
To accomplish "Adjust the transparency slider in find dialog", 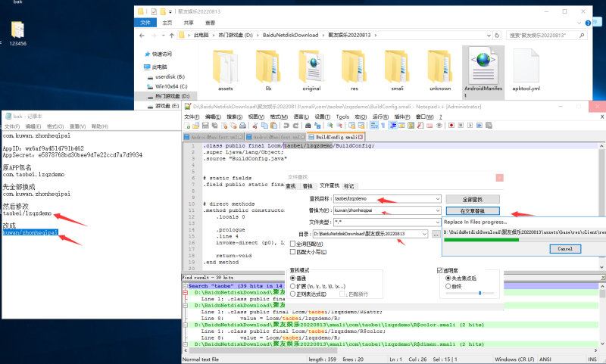I will [x=480, y=294].
